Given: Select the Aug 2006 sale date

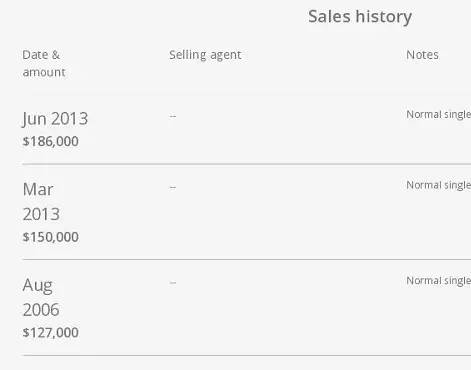Looking at the screenshot, I should pos(41,297).
